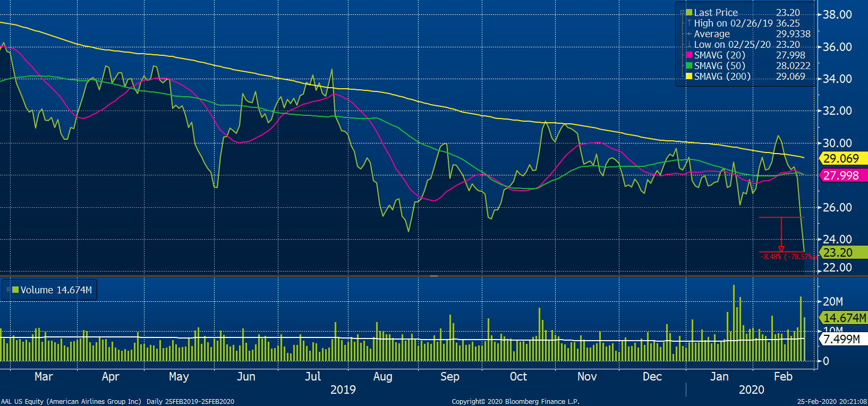The image size is (868, 406).
Task: Click the 20M volume axis label
Action: 833,301
